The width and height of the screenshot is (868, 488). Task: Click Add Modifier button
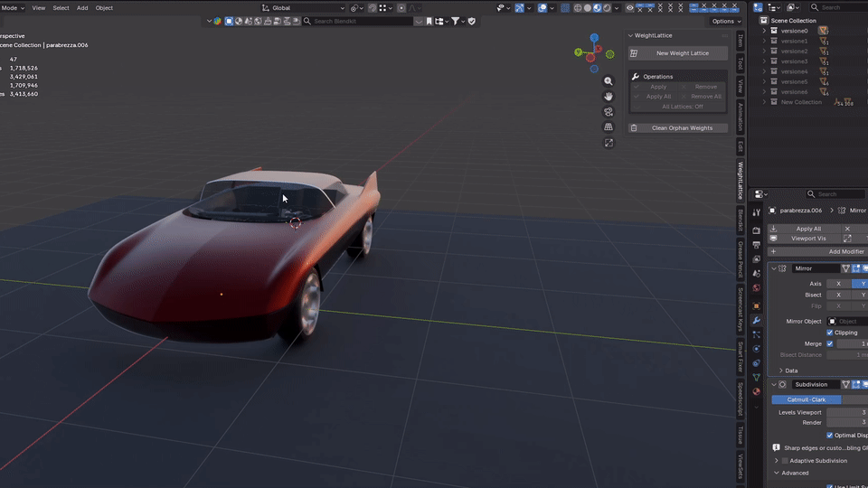click(818, 252)
